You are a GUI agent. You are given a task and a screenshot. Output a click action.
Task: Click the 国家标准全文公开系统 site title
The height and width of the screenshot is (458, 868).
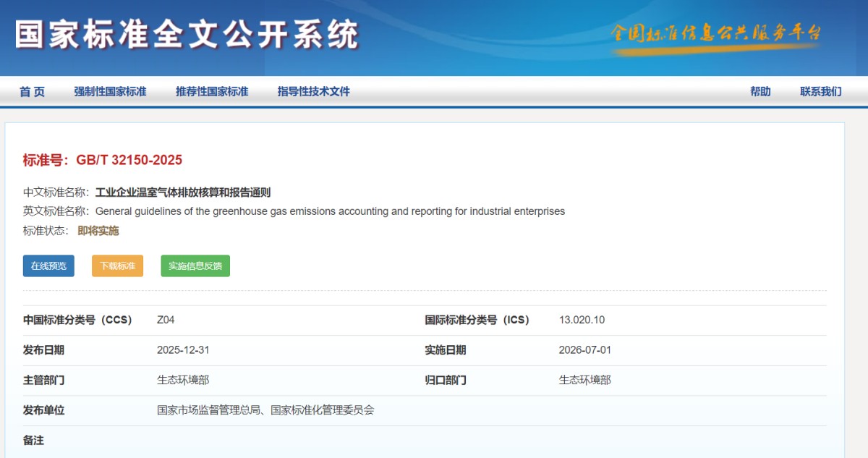[187, 34]
